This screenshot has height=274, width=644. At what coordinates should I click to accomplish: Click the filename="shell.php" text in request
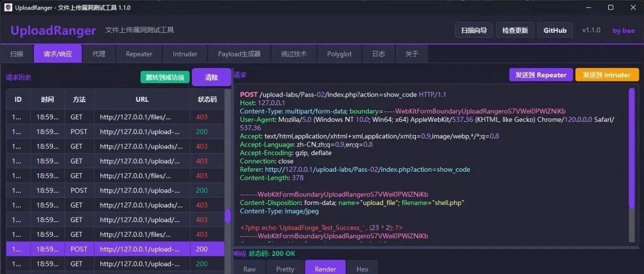click(x=433, y=202)
